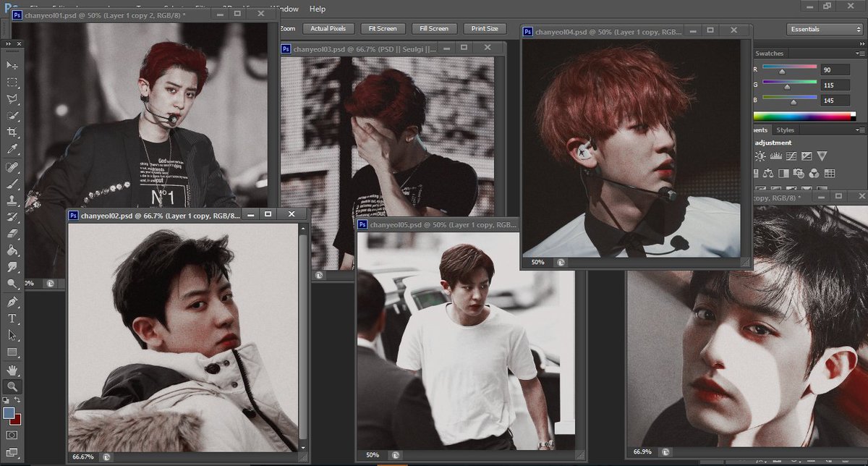
Task: Add an Exposure adjustment
Action: [807, 156]
